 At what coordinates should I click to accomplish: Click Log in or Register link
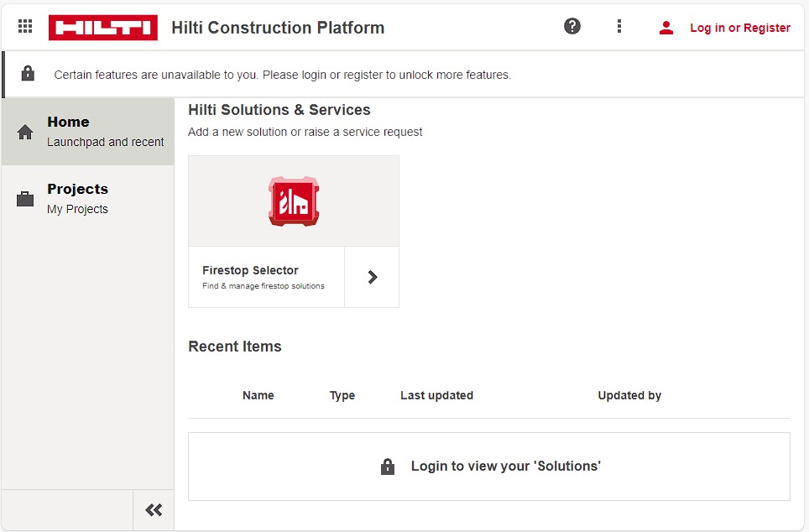coord(740,28)
